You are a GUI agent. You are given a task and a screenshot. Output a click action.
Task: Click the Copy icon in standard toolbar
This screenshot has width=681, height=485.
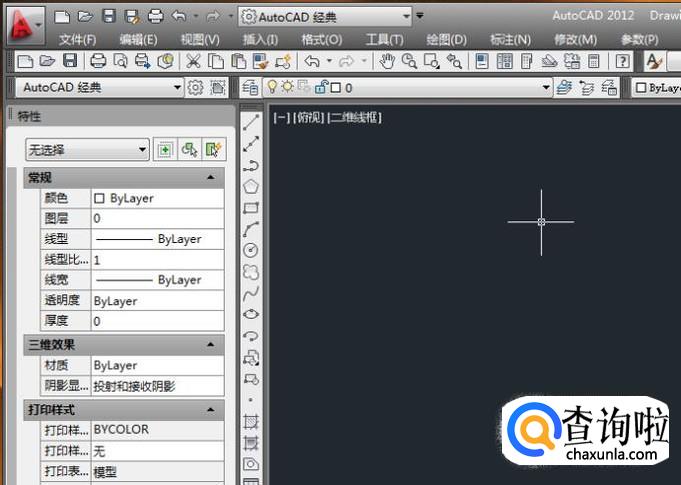pyautogui.click(x=216, y=61)
